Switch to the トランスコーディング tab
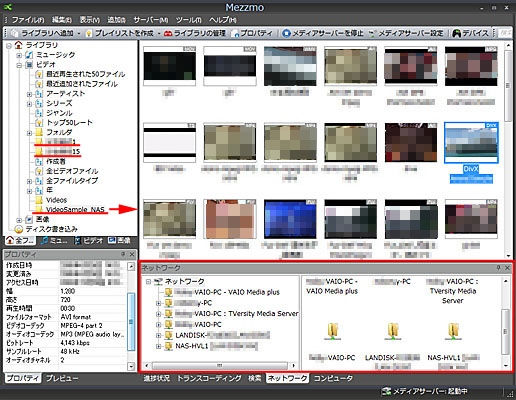This screenshot has height=400, width=516. [209, 378]
